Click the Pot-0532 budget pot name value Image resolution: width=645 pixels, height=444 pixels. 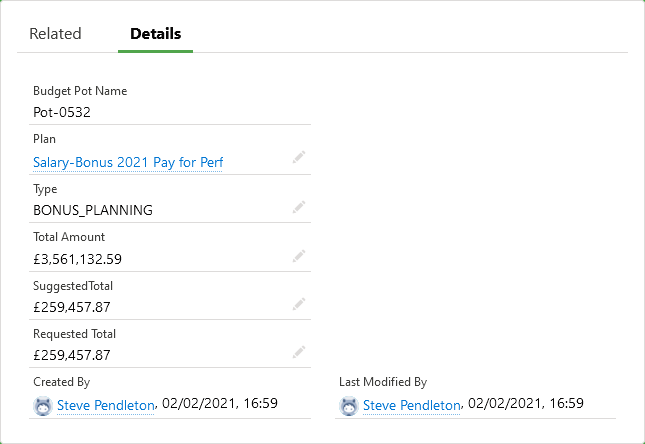(x=62, y=113)
